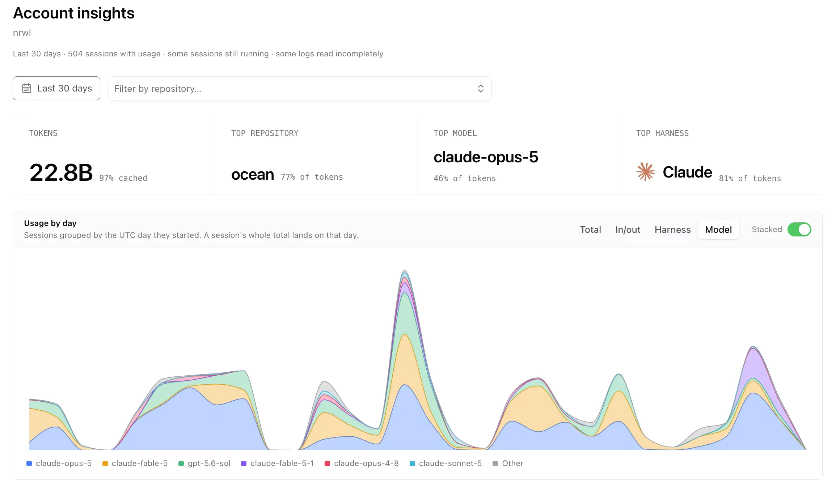Click the claude-fable-5 orange legend swatch
The image size is (836, 504).
(x=105, y=464)
